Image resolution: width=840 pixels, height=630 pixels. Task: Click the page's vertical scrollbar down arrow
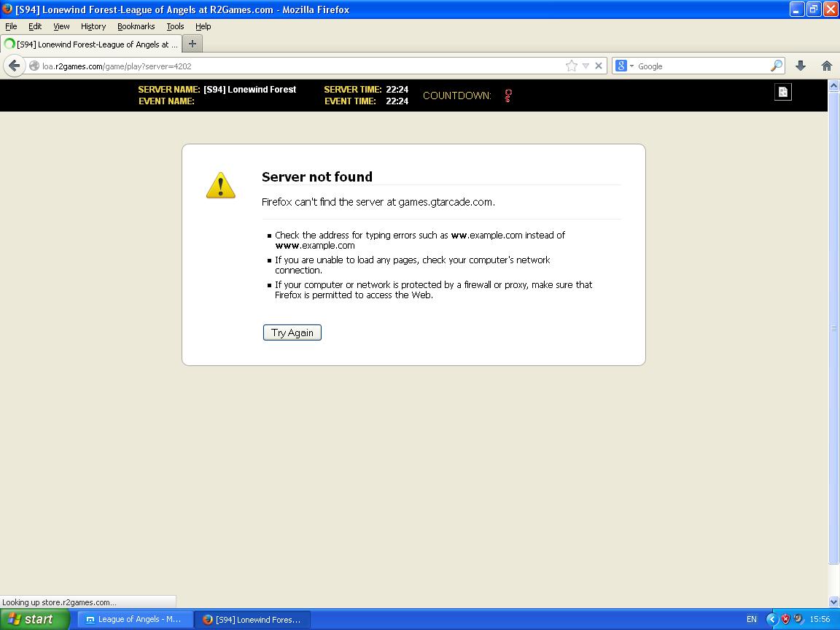[833, 602]
